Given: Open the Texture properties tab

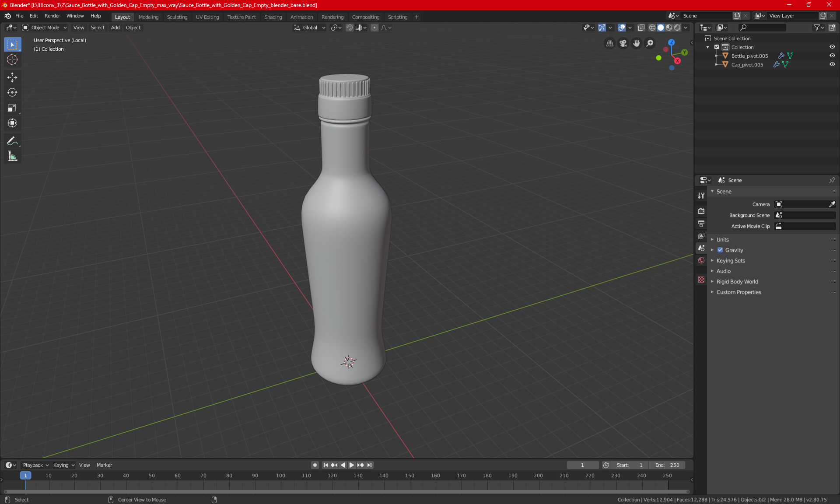Looking at the screenshot, I should coord(701,280).
